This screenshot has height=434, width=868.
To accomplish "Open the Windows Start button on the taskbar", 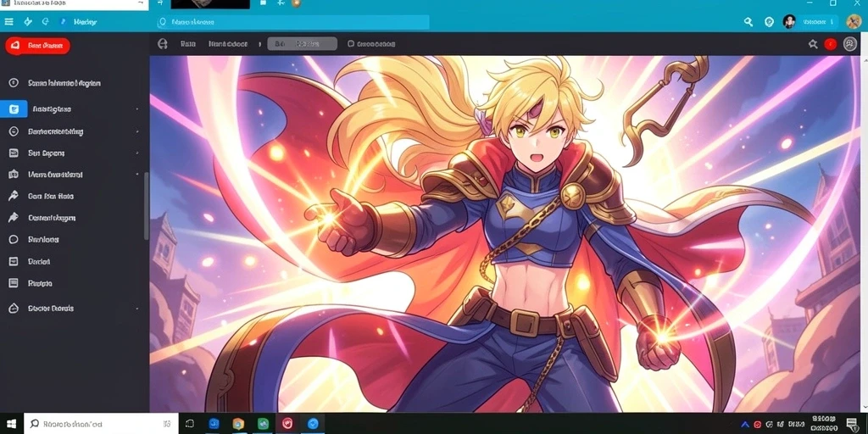I will click(x=12, y=424).
